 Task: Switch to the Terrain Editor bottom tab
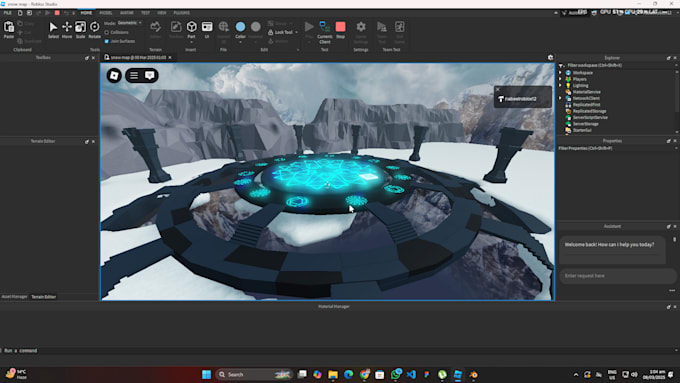click(43, 297)
